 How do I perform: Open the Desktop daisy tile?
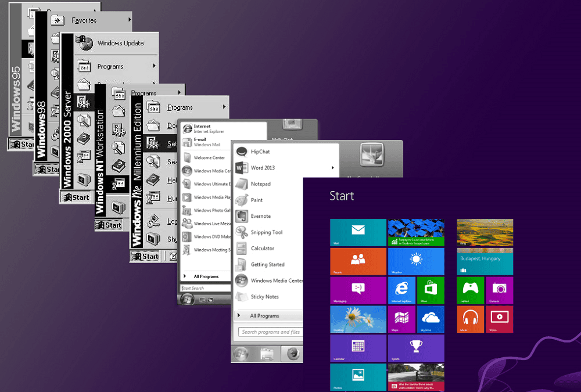click(x=358, y=319)
